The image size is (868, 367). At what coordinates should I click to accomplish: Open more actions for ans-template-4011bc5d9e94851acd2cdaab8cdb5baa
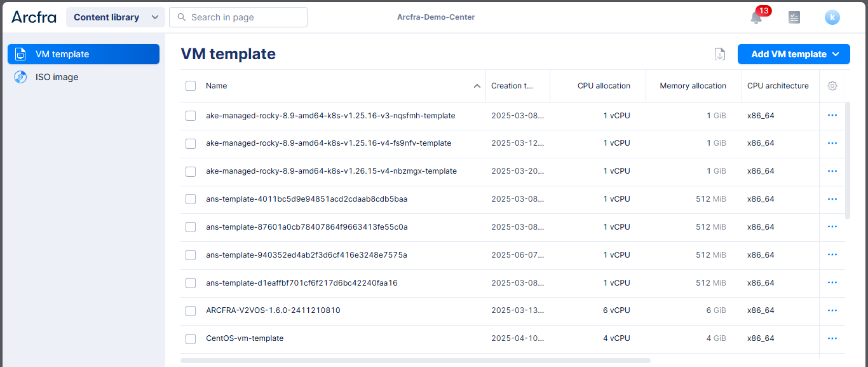pyautogui.click(x=832, y=199)
